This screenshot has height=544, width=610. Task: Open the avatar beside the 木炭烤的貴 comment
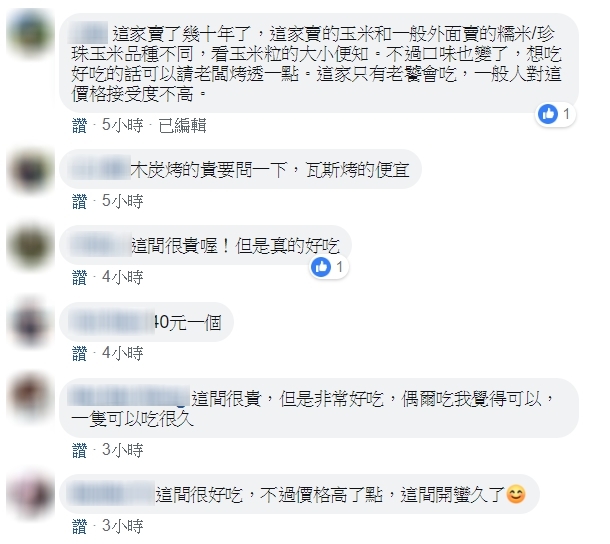tap(30, 170)
